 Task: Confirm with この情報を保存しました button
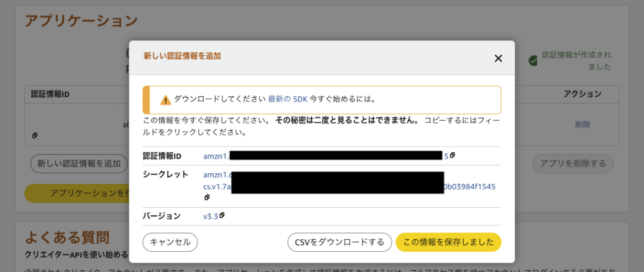coord(448,242)
